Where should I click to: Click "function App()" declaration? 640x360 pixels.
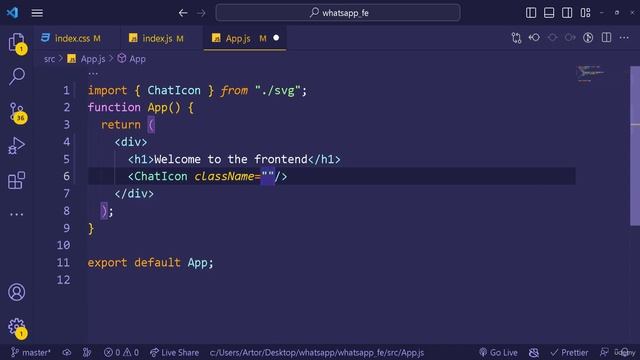[134, 107]
